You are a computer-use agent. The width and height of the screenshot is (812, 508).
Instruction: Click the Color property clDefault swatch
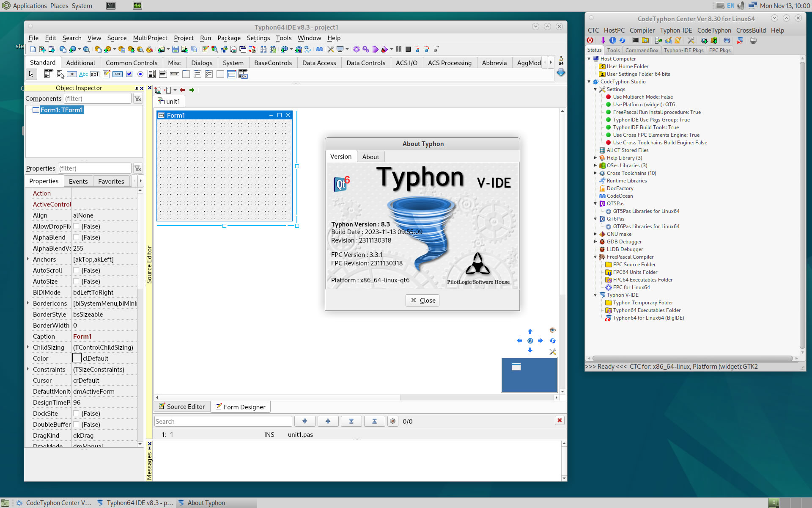point(77,358)
